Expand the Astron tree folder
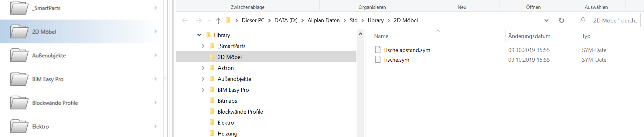 tap(203, 68)
